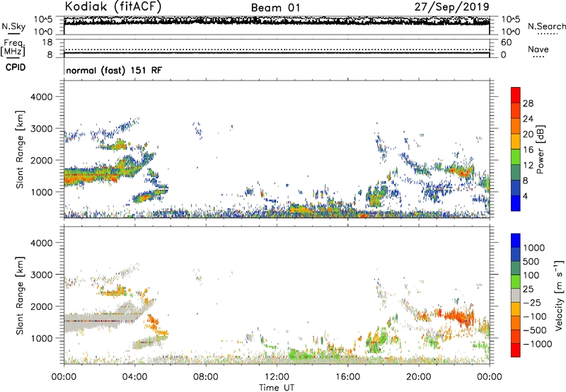Click the 'Nave' legend label

(x=538, y=49)
